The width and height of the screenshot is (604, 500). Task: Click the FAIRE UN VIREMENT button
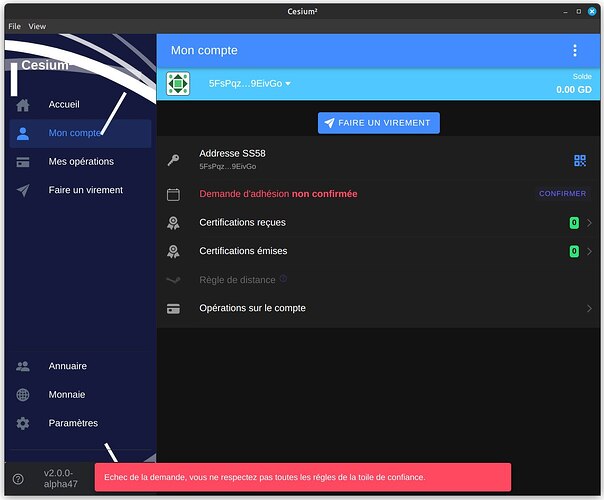(379, 123)
